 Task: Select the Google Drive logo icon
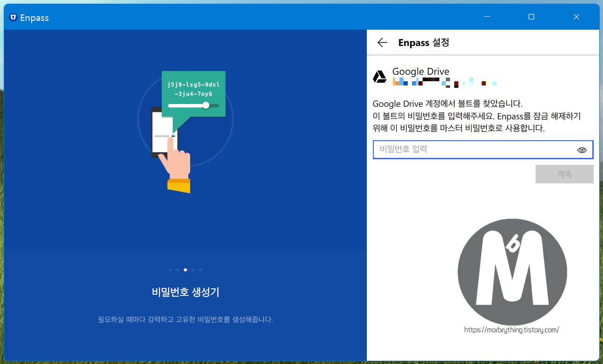point(380,77)
